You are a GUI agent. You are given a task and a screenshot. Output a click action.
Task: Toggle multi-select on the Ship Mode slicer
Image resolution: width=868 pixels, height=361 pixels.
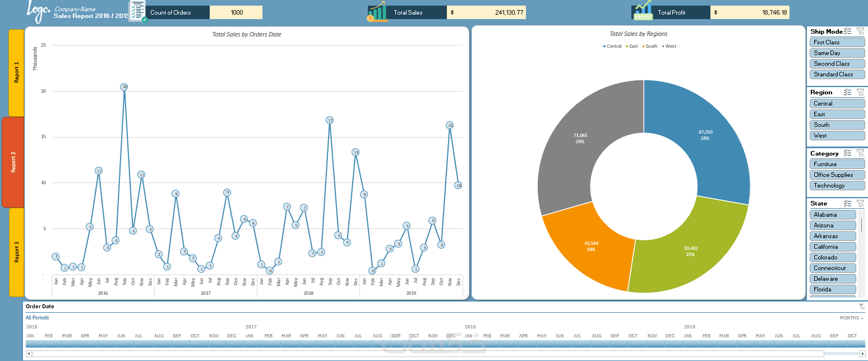click(848, 31)
